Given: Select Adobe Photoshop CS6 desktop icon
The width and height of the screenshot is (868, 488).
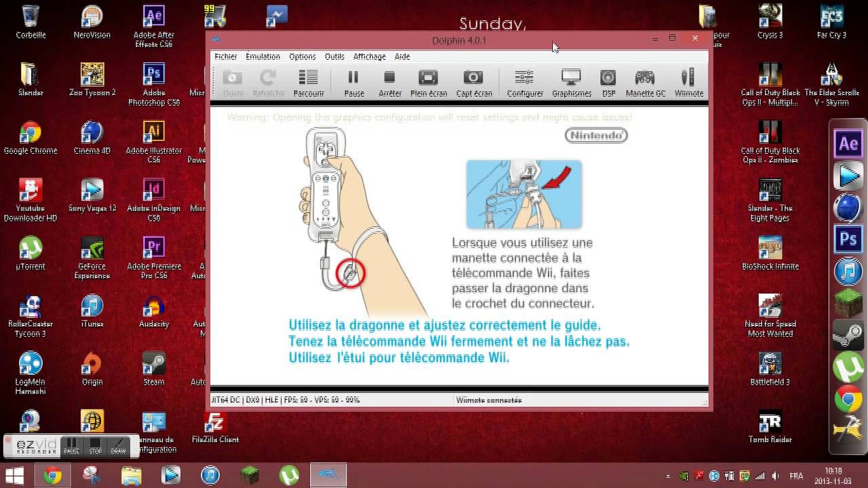Looking at the screenshot, I should tap(154, 84).
